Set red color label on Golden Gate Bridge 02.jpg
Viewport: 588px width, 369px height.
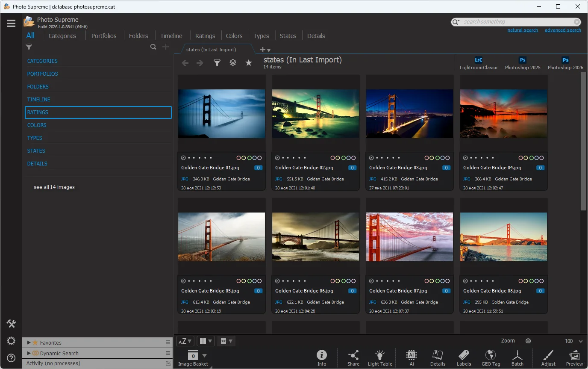[x=333, y=158]
